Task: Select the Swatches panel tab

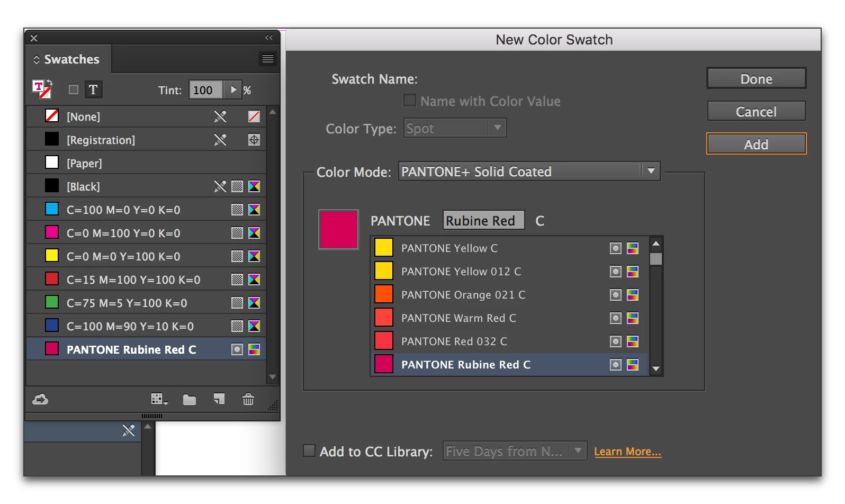Action: (x=69, y=59)
